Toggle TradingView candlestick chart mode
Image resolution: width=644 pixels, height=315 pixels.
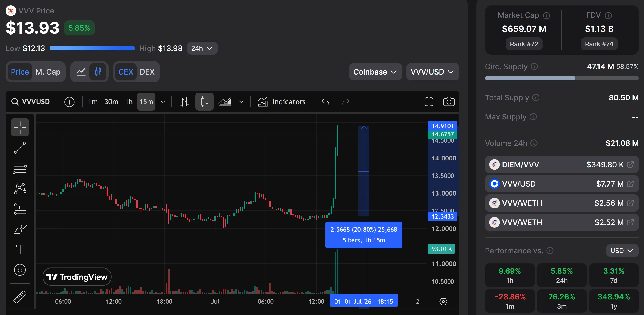[x=98, y=72]
